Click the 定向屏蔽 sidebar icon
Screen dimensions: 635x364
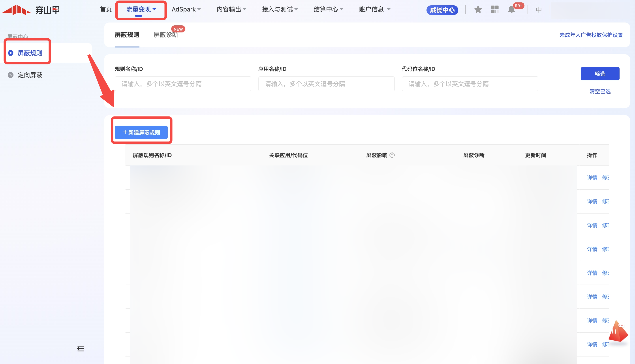coord(11,75)
